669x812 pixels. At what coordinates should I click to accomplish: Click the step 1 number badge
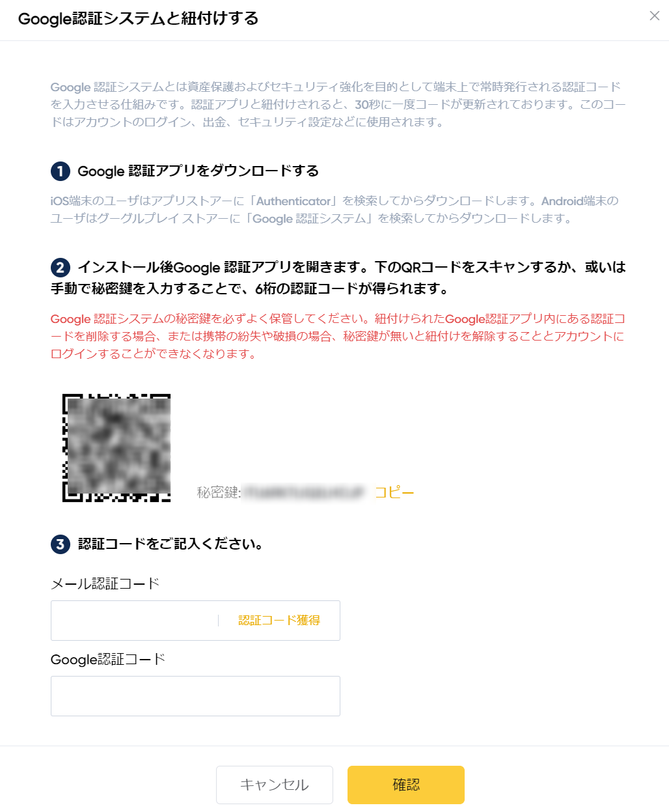click(x=60, y=171)
